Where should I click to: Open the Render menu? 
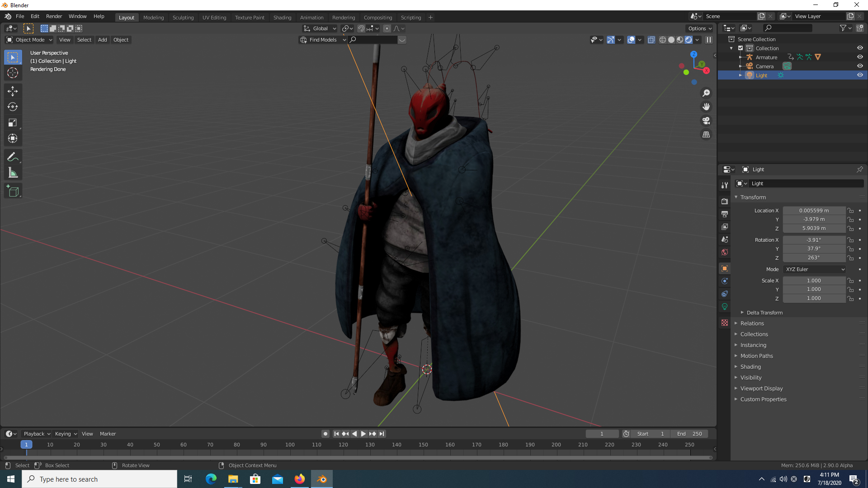(54, 16)
